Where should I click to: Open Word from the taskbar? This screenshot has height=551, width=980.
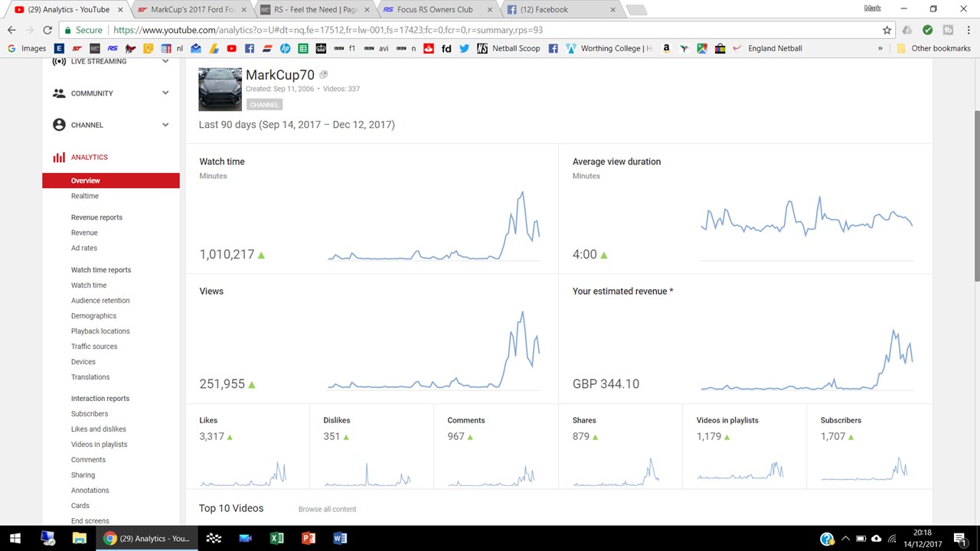coord(340,538)
